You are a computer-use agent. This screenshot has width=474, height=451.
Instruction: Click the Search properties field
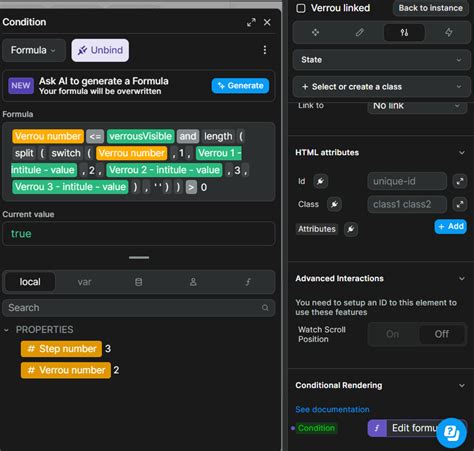[x=139, y=308]
